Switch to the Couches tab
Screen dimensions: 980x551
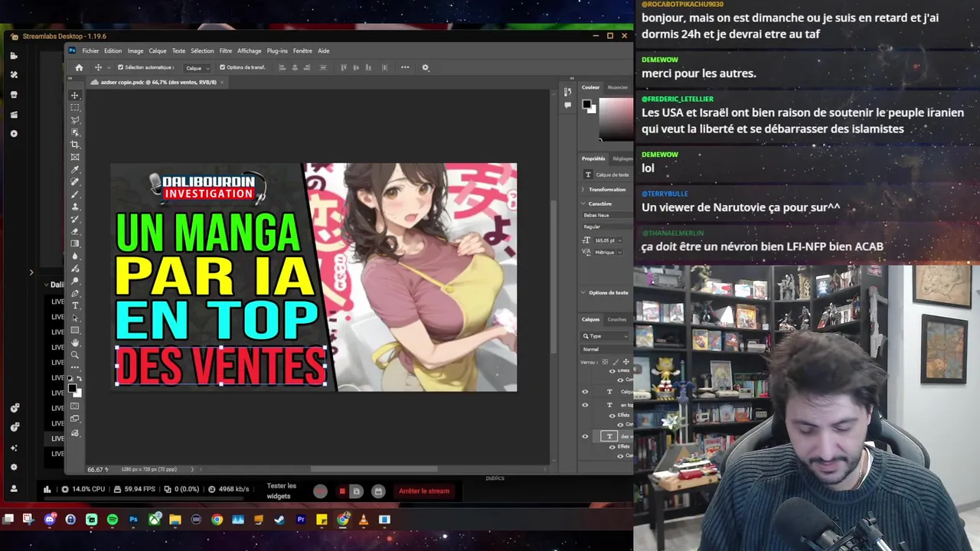point(617,319)
